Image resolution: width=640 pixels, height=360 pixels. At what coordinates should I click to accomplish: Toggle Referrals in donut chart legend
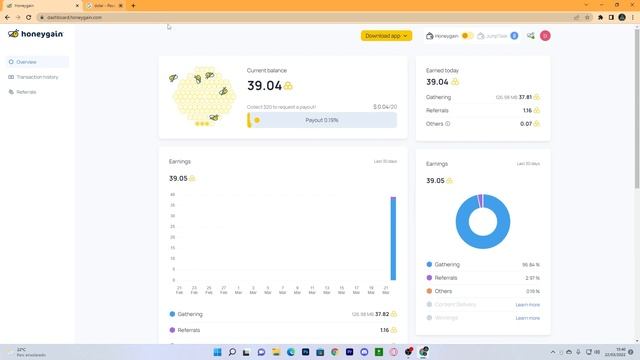pyautogui.click(x=442, y=278)
